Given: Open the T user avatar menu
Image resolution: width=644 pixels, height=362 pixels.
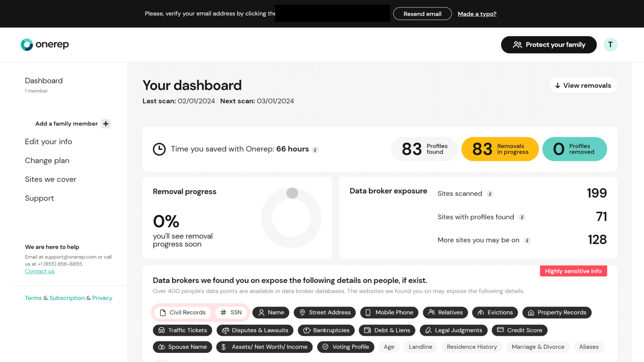Looking at the screenshot, I should 610,45.
